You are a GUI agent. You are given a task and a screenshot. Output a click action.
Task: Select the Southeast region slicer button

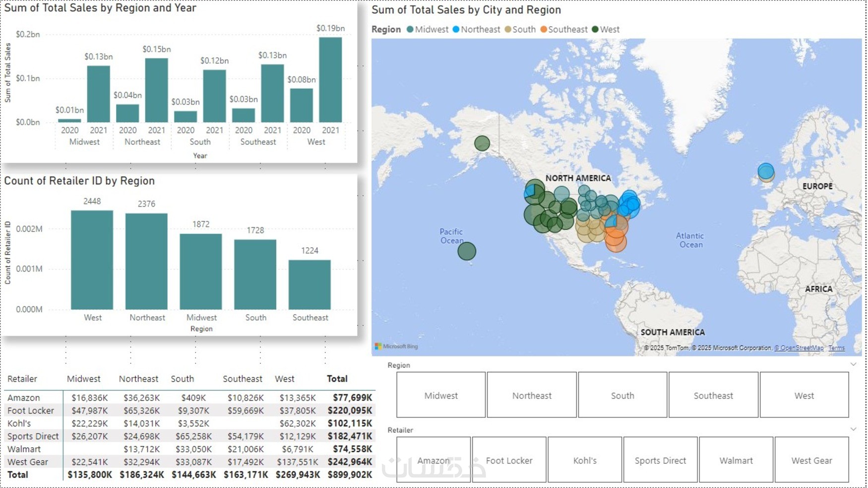713,395
